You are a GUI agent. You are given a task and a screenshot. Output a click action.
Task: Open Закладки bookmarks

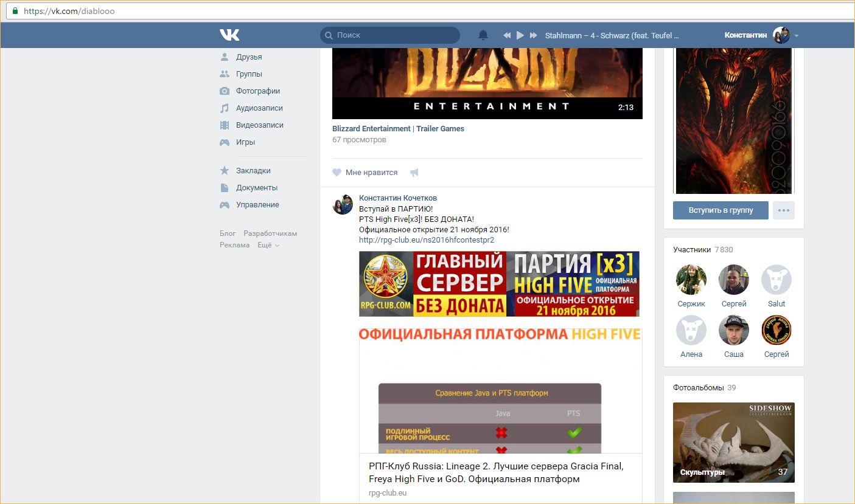coord(253,171)
